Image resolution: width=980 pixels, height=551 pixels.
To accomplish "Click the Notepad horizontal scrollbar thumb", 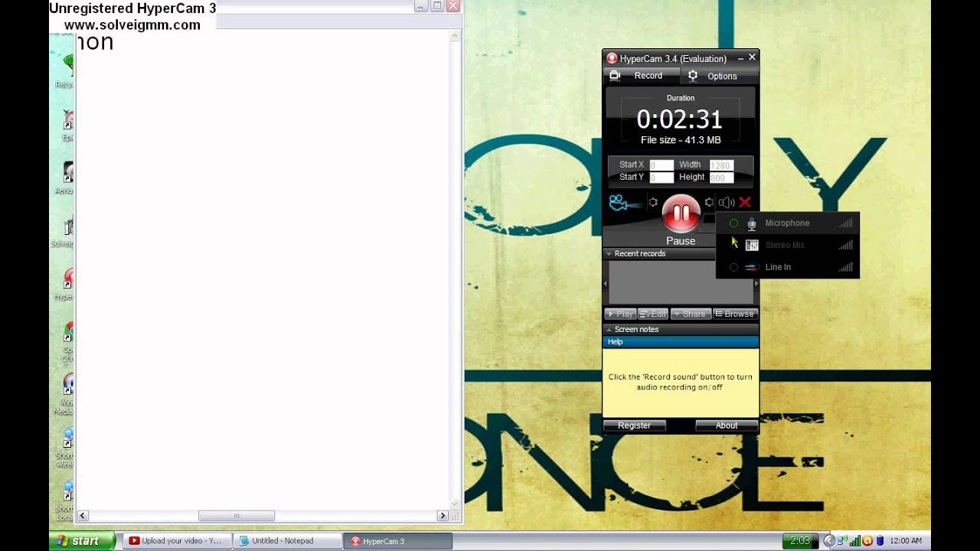I will click(237, 516).
